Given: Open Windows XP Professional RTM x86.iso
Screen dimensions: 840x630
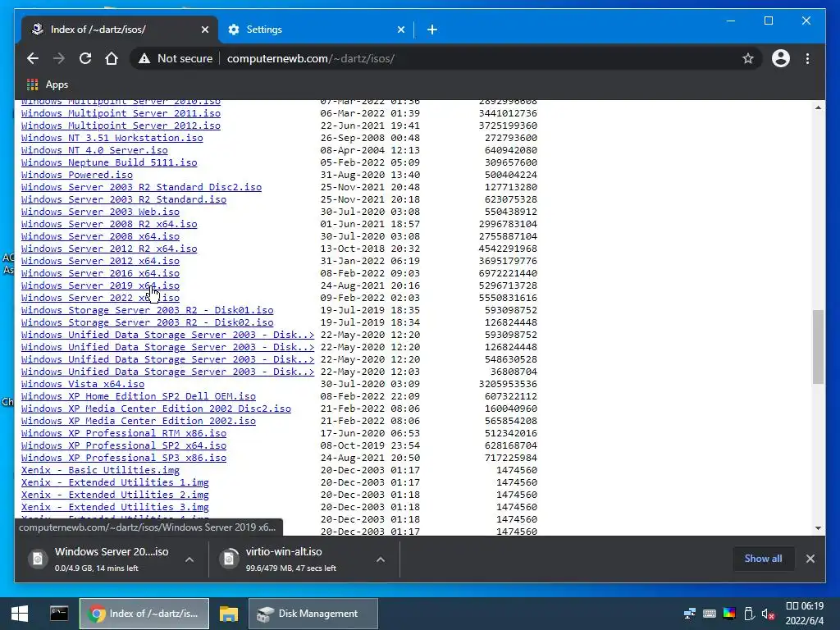Looking at the screenshot, I should 124,433.
